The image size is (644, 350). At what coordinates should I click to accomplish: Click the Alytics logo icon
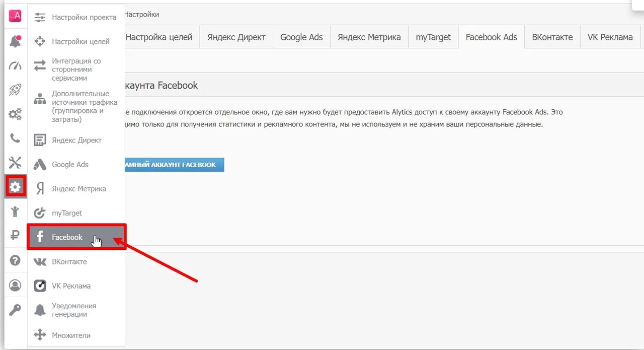coord(15,16)
